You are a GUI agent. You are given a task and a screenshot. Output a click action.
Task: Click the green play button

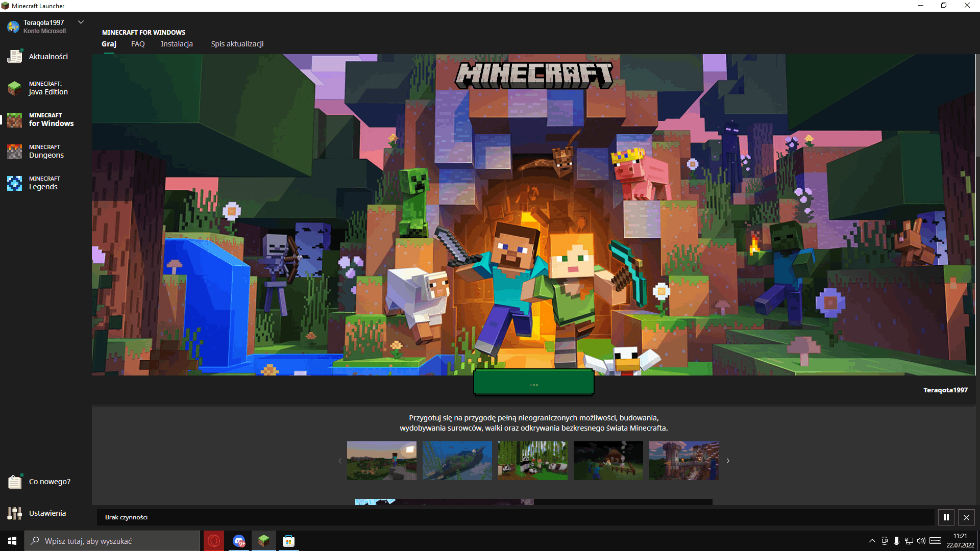click(533, 383)
